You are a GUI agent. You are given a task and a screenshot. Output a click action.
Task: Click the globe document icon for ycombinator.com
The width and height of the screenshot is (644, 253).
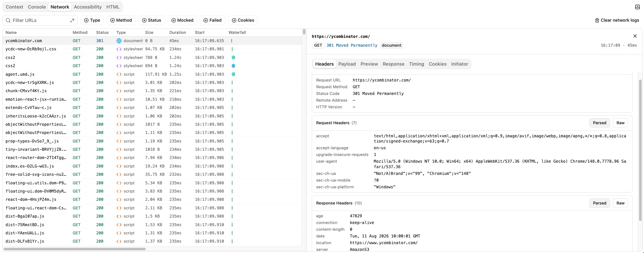(119, 41)
